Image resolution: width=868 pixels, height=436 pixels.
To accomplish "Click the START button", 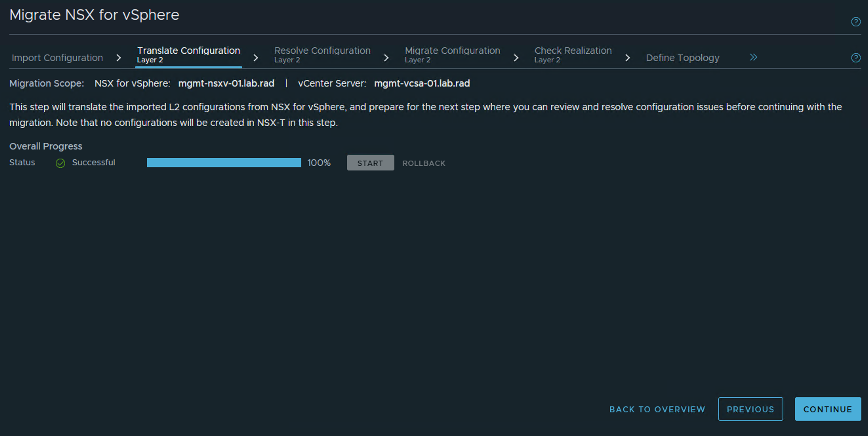I will coord(370,163).
